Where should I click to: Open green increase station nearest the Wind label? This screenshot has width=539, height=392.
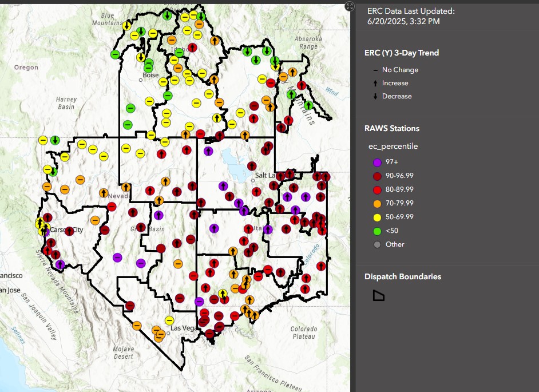click(x=308, y=105)
